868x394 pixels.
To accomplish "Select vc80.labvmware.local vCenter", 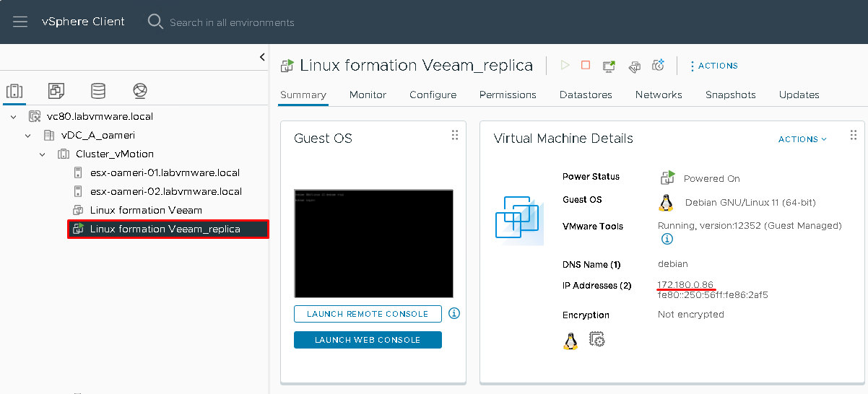I will 100,116.
